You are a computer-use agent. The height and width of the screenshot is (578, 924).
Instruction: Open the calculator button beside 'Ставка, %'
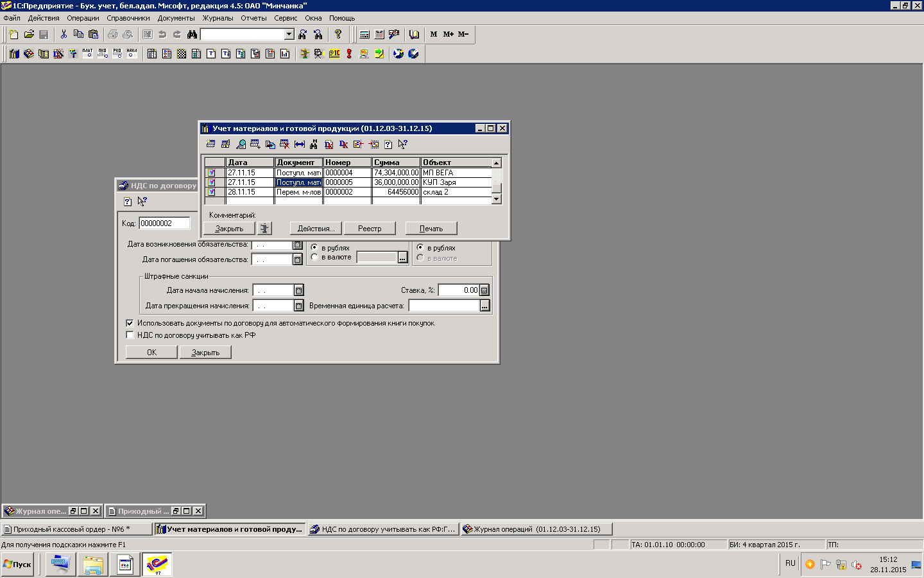click(484, 290)
